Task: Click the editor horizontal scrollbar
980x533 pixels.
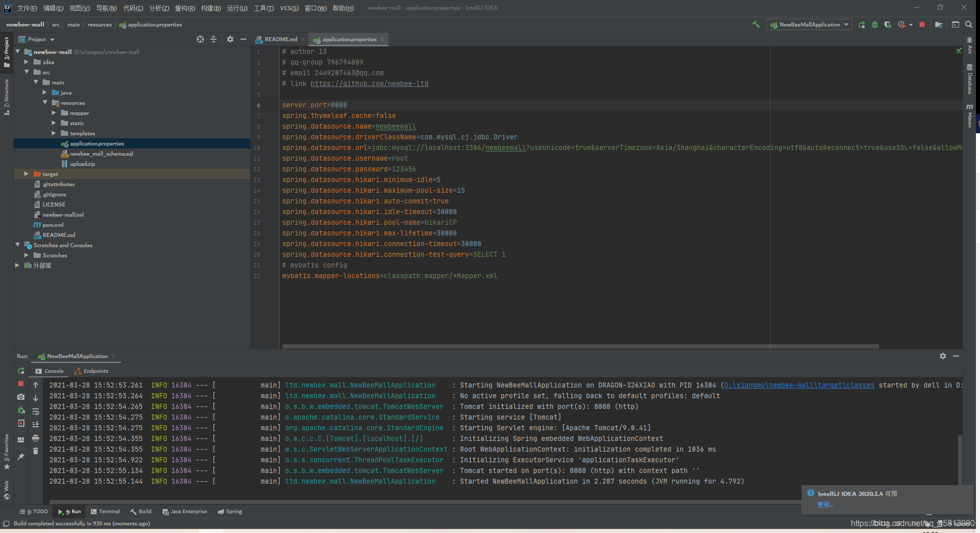Action: tap(580, 346)
